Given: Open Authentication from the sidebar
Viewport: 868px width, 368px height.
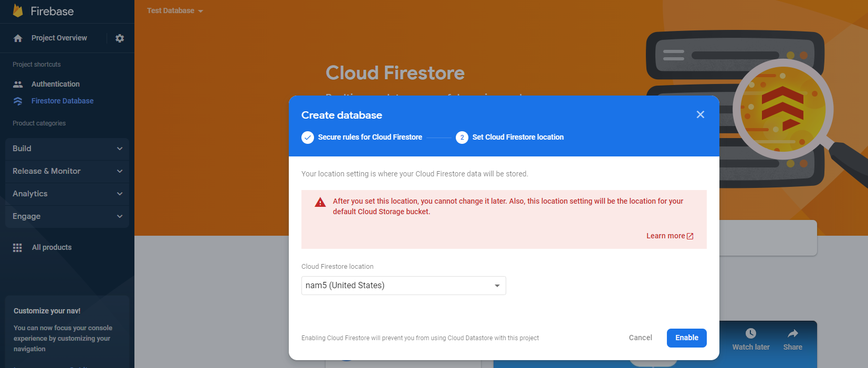Looking at the screenshot, I should (x=56, y=84).
